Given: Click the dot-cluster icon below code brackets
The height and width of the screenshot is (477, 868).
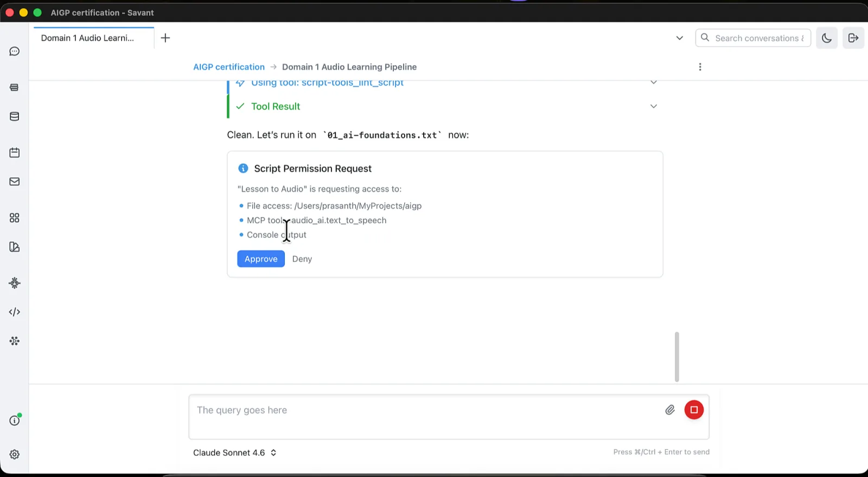Looking at the screenshot, I should (x=15, y=341).
